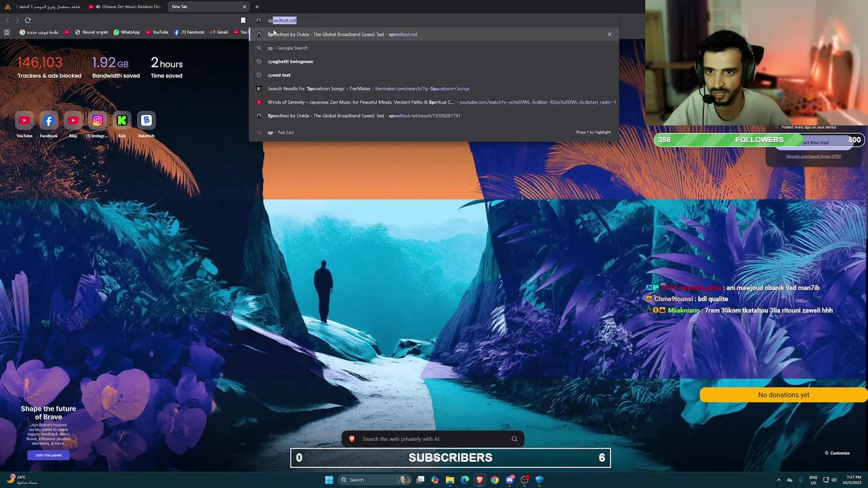Click the followers goal progress bar
This screenshot has width=868, height=488.
[x=759, y=140]
